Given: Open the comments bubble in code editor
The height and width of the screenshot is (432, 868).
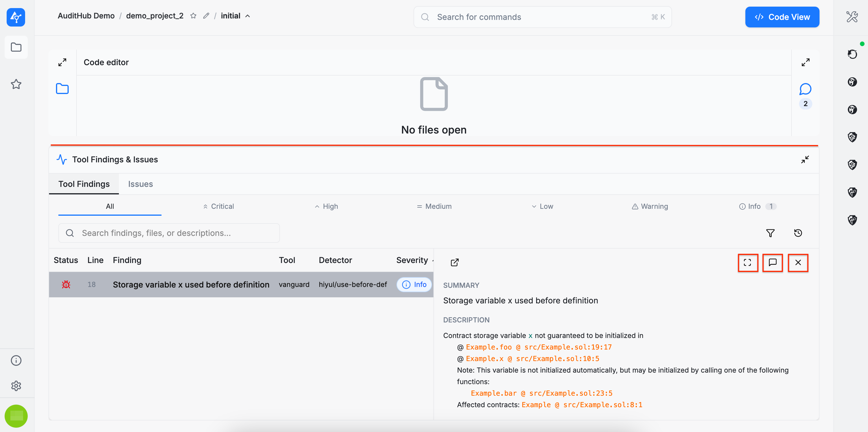Looking at the screenshot, I should 805,89.
